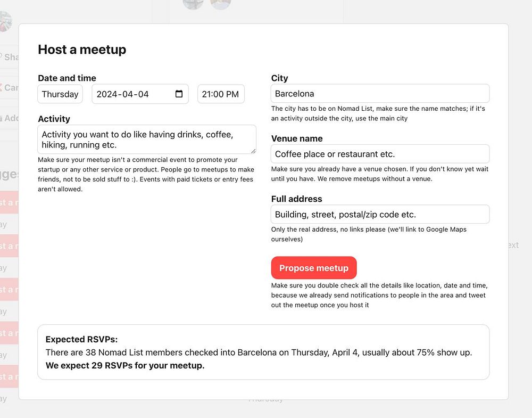This screenshot has width=532, height=418.
Task: Click the right avatar above the dialog
Action: [220, 3]
